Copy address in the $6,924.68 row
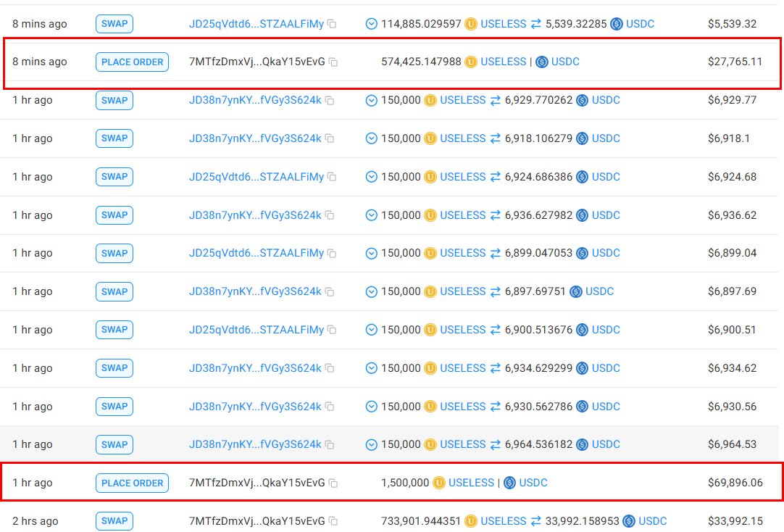This screenshot has width=784, height=532. [x=332, y=177]
